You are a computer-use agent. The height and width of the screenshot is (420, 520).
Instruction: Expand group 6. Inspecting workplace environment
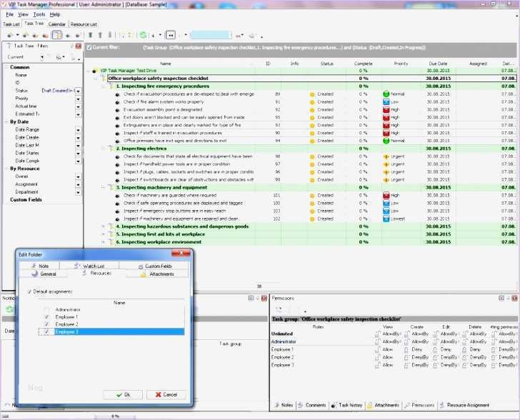coord(103,242)
